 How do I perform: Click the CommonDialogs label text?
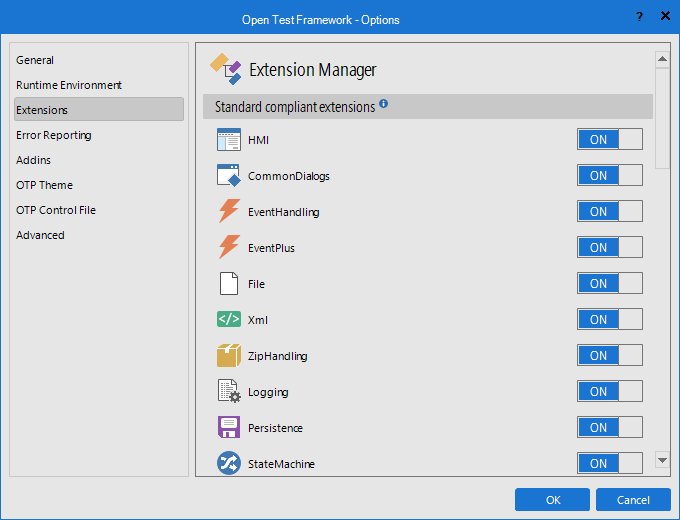click(x=289, y=176)
